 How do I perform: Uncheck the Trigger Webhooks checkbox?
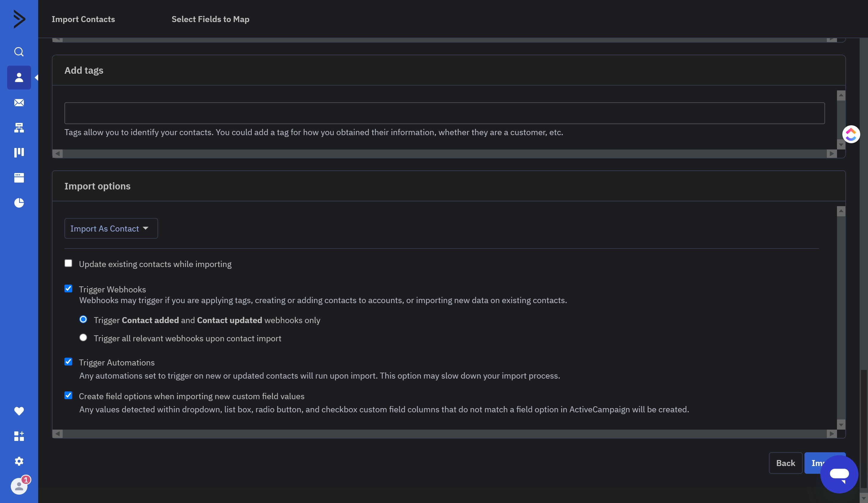tap(68, 289)
